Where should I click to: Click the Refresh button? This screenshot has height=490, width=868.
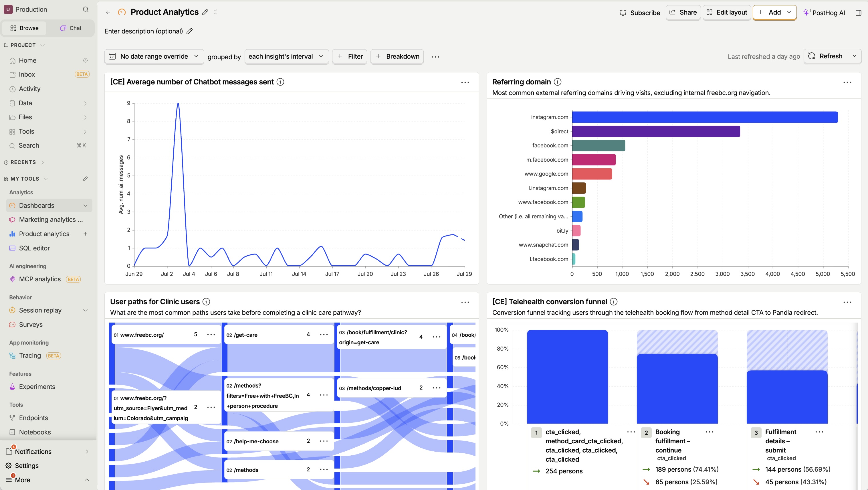coord(826,56)
